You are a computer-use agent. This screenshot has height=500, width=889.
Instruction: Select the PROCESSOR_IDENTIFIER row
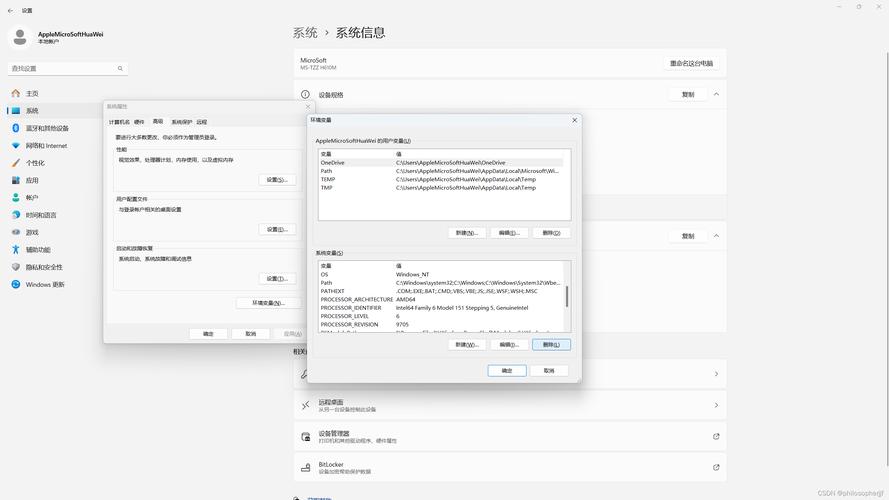[x=442, y=308]
